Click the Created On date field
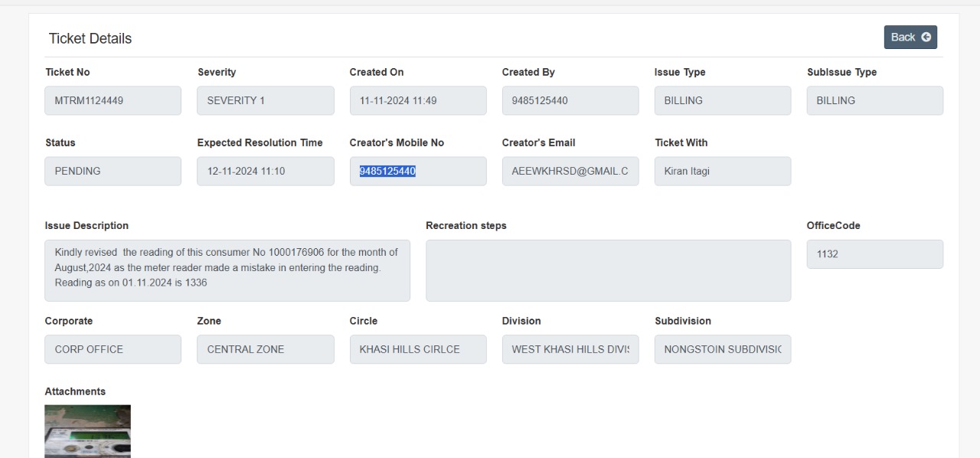Image resolution: width=980 pixels, height=458 pixels. (418, 100)
